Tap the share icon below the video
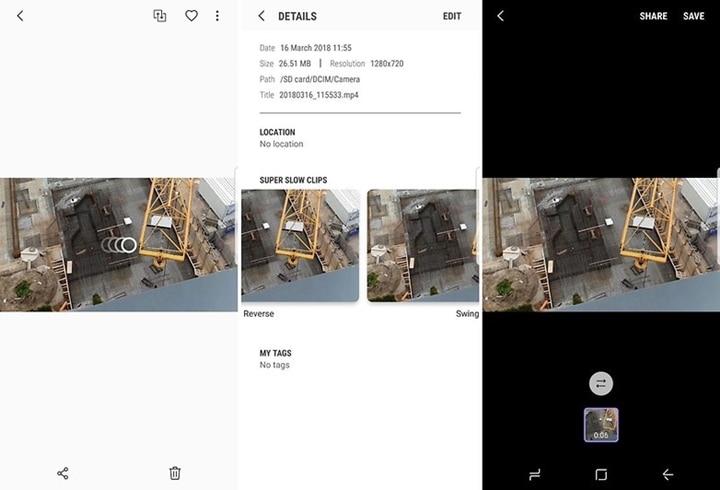Image resolution: width=720 pixels, height=490 pixels. click(x=63, y=473)
